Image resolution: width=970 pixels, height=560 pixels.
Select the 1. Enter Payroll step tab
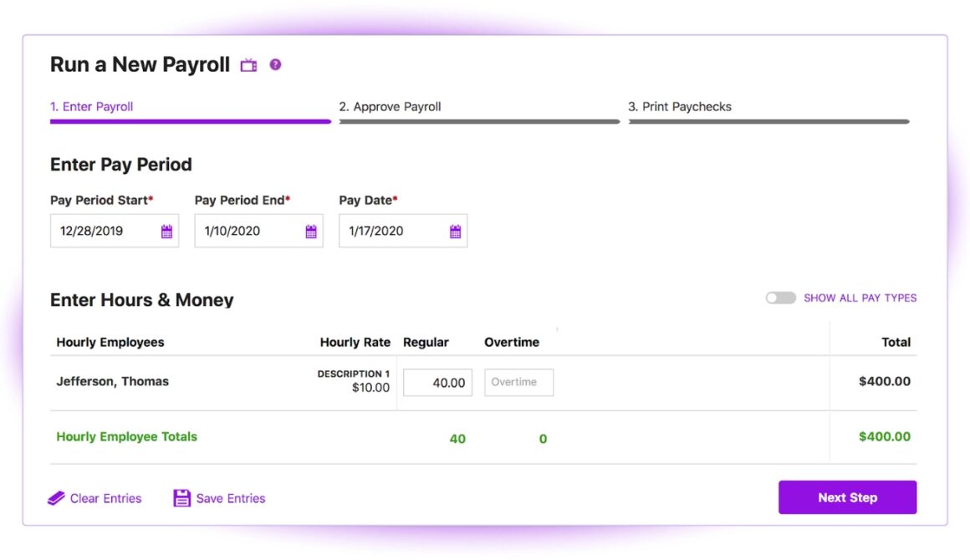point(92,107)
